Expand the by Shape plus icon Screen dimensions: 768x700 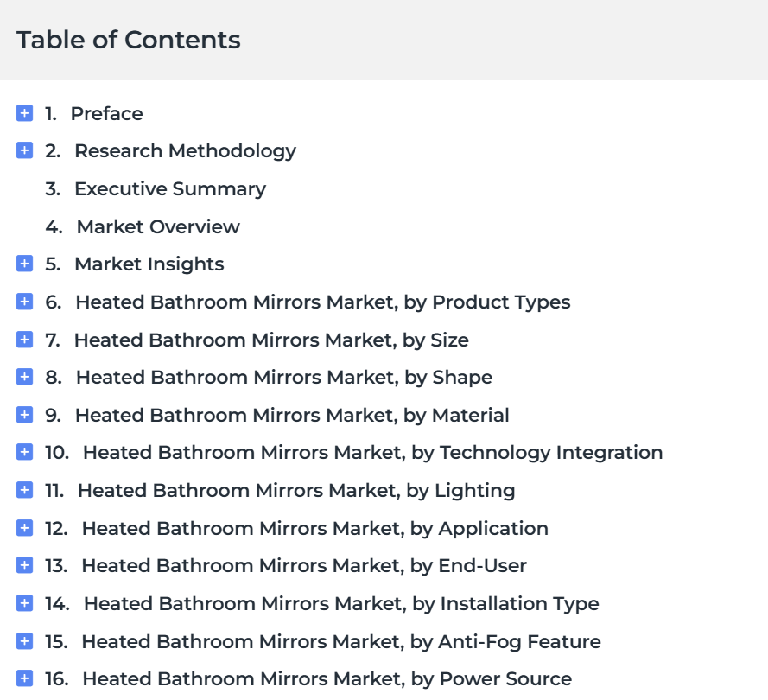(24, 377)
